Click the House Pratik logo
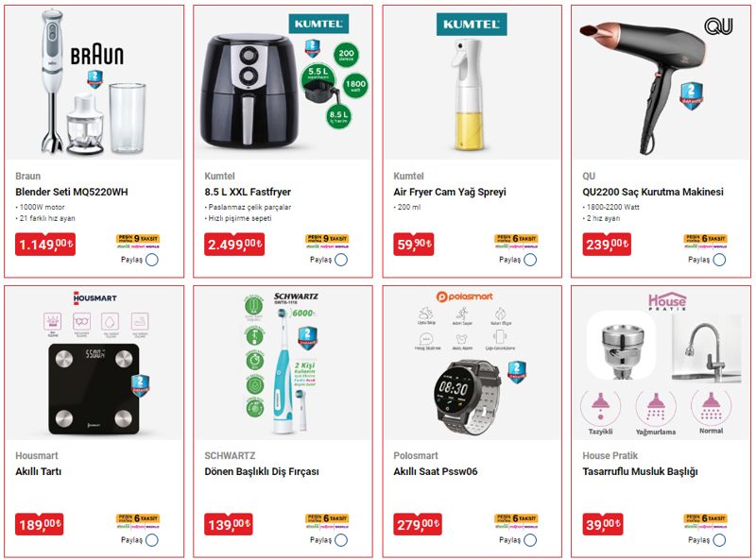 point(667,300)
